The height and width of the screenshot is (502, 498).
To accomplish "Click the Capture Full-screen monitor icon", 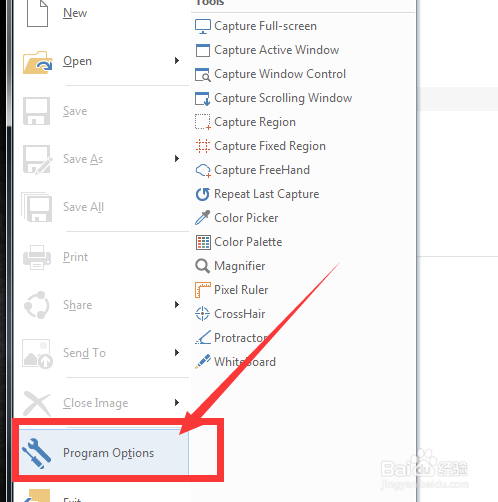I will (203, 26).
